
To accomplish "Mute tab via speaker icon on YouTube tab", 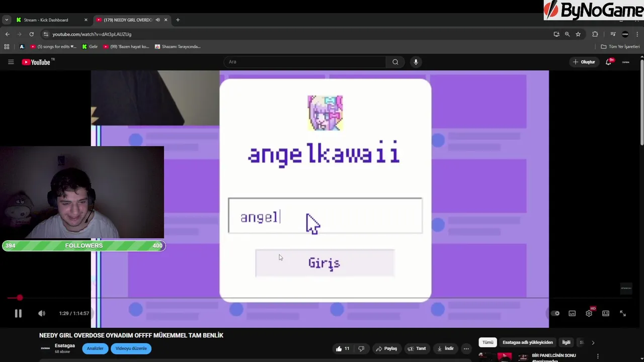I will tap(157, 20).
